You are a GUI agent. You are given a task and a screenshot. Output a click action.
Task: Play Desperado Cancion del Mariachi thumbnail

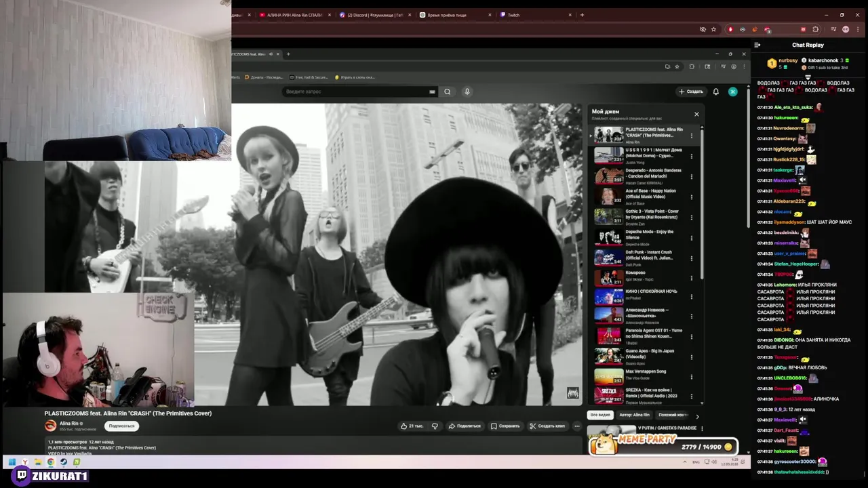[x=608, y=176]
